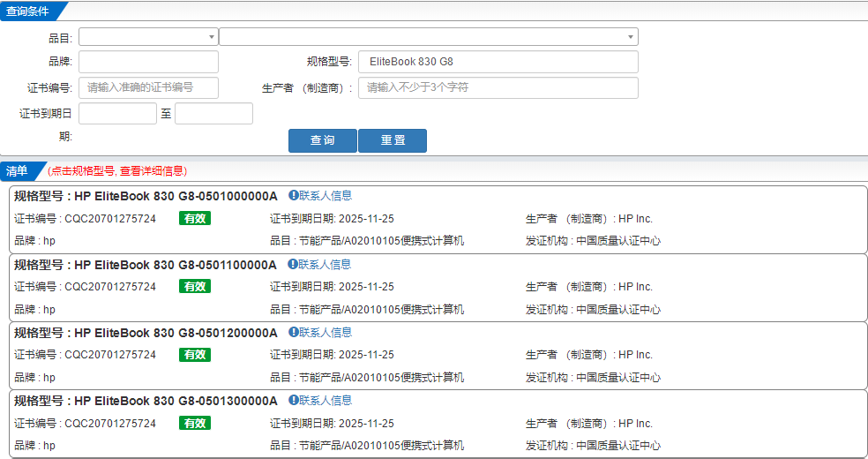Click manufacturer HP Inc. in the 0501300000A card
The width and height of the screenshot is (868, 459).
coord(635,424)
